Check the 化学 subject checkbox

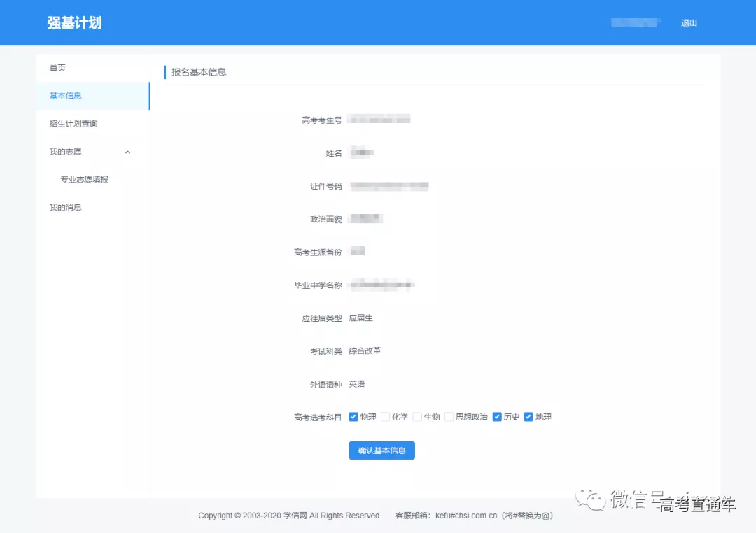[x=386, y=417]
